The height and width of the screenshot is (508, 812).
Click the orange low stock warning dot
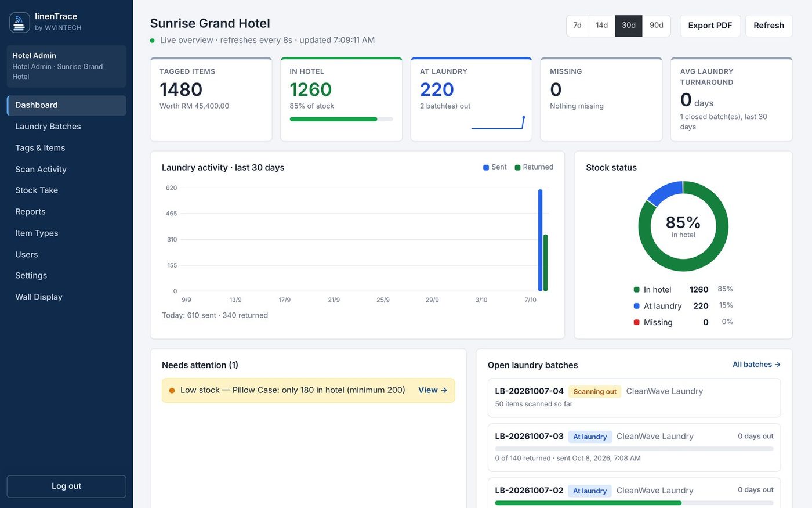click(x=172, y=391)
